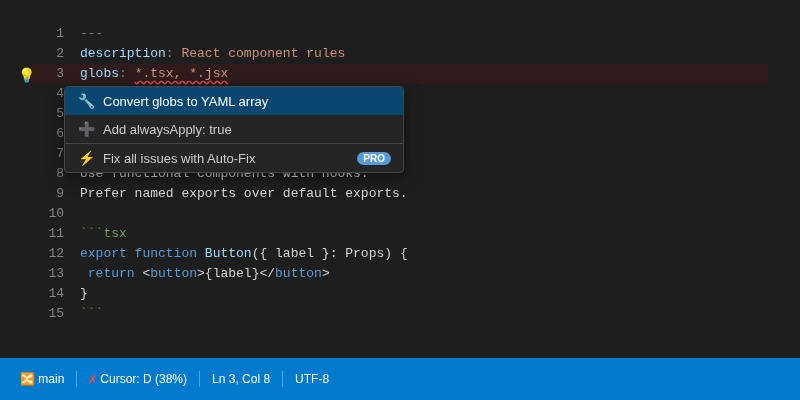Click the text Prefer named exports line
Screen dimensions: 800x400
click(243, 193)
